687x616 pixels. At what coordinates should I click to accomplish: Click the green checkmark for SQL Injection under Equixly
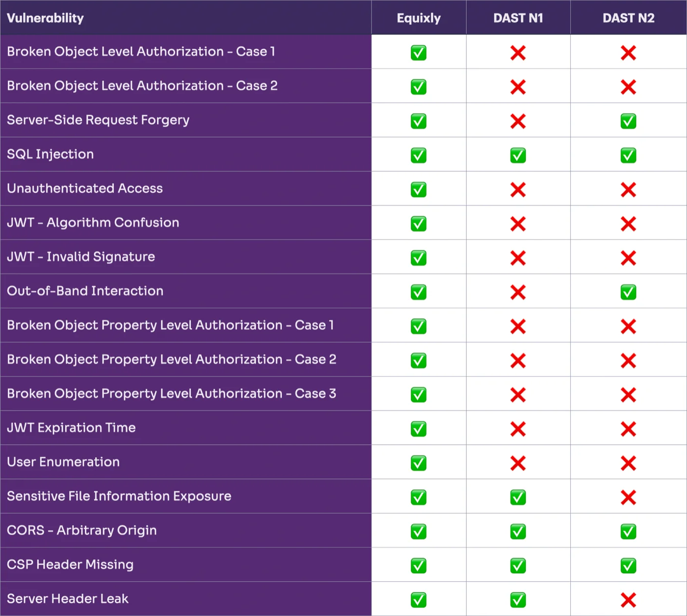click(418, 155)
